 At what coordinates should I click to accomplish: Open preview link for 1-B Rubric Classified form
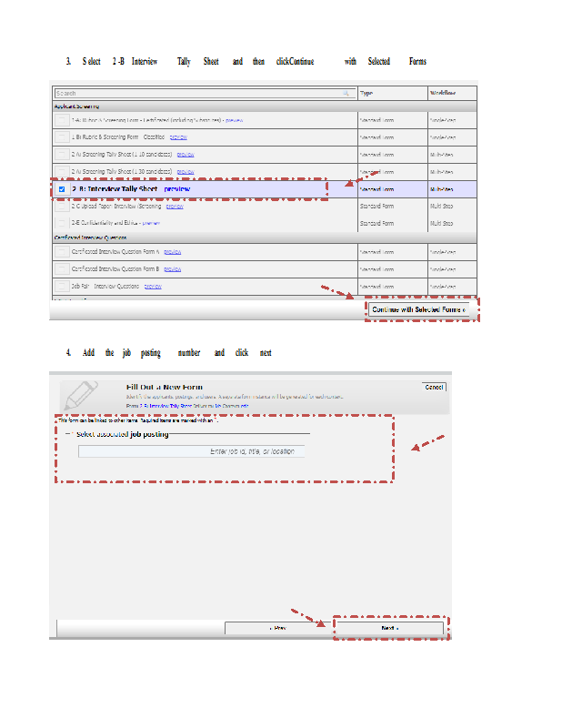pyautogui.click(x=178, y=137)
